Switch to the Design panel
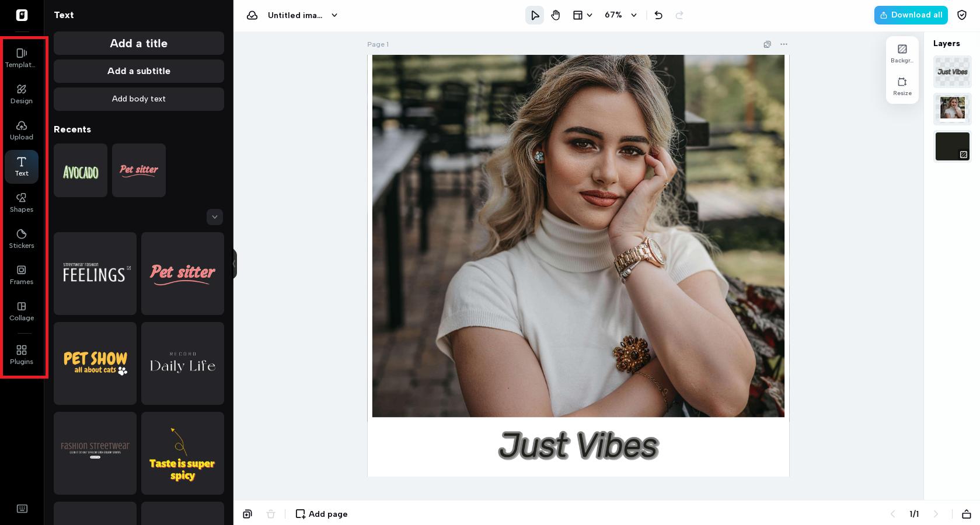This screenshot has width=980, height=525. [x=22, y=94]
